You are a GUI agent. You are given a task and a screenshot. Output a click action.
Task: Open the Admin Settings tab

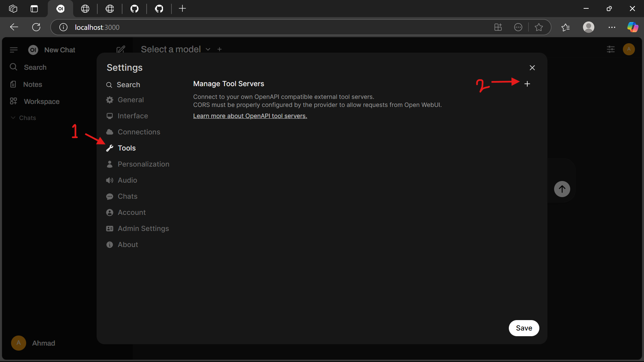pyautogui.click(x=143, y=229)
